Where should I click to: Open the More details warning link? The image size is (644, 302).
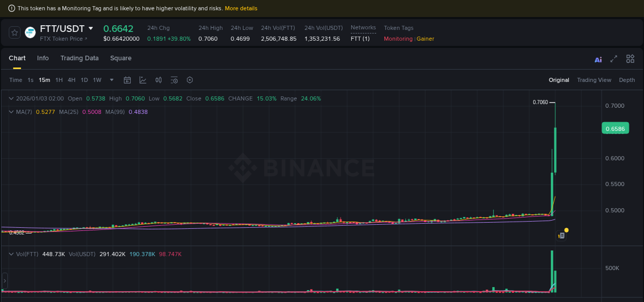[x=241, y=8]
